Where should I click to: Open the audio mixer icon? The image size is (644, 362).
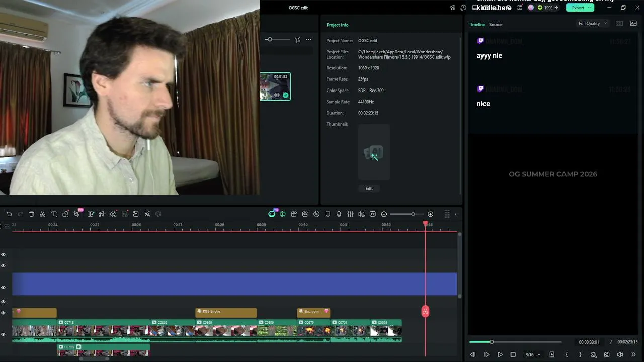pos(350,214)
